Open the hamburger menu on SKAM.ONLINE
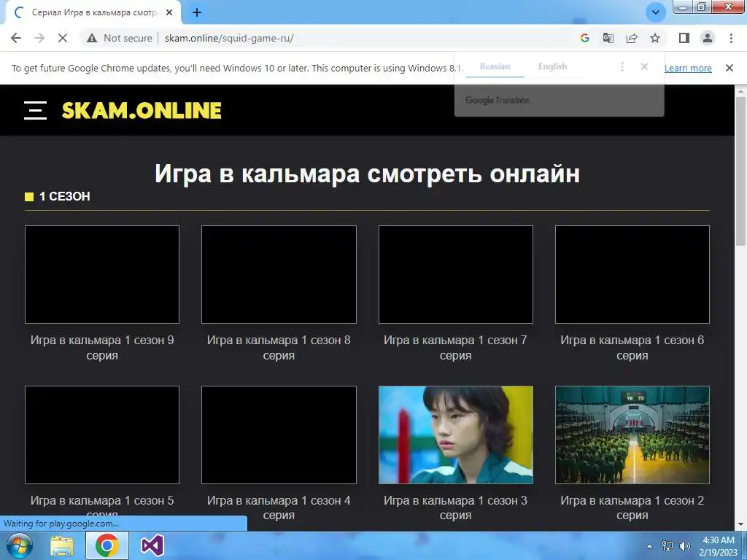This screenshot has height=560, width=747. tap(35, 111)
